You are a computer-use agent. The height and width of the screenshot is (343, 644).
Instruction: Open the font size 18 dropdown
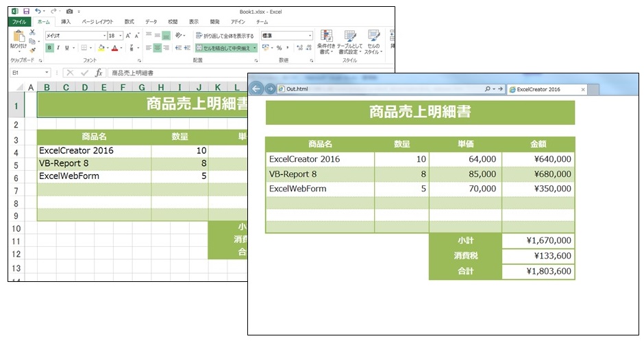pos(121,36)
